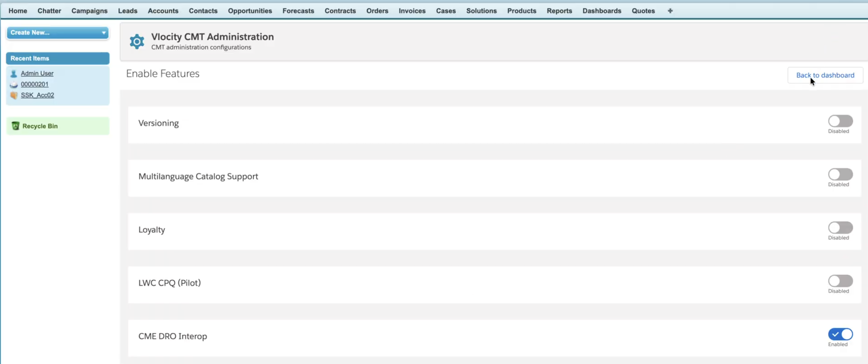
Task: Open the SSK_Acc02 recent item link
Action: pos(38,95)
